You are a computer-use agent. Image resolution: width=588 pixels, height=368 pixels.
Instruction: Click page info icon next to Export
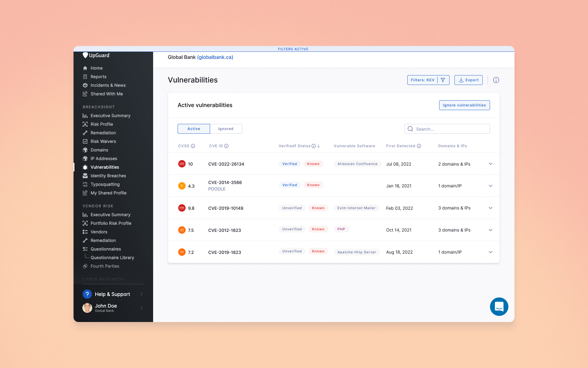point(496,80)
